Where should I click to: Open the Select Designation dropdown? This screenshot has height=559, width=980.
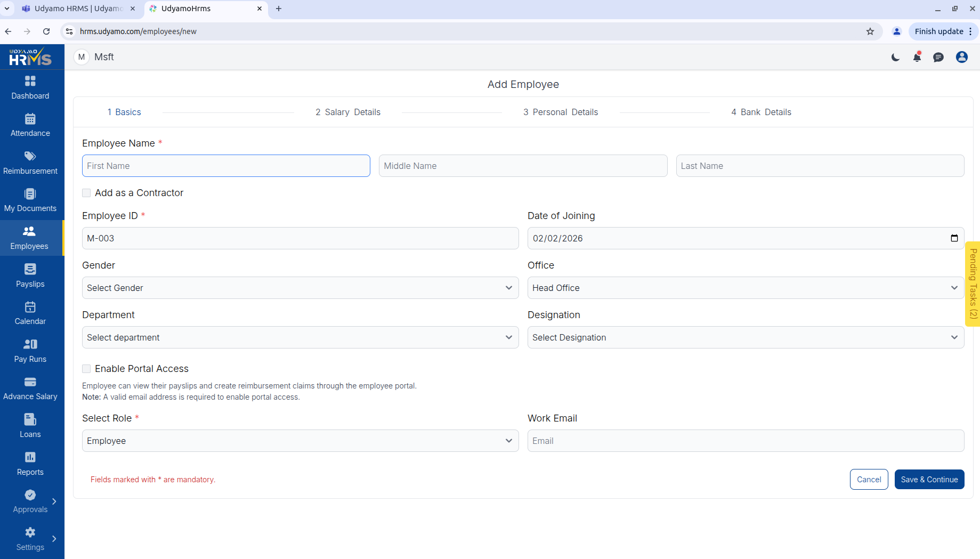(746, 337)
